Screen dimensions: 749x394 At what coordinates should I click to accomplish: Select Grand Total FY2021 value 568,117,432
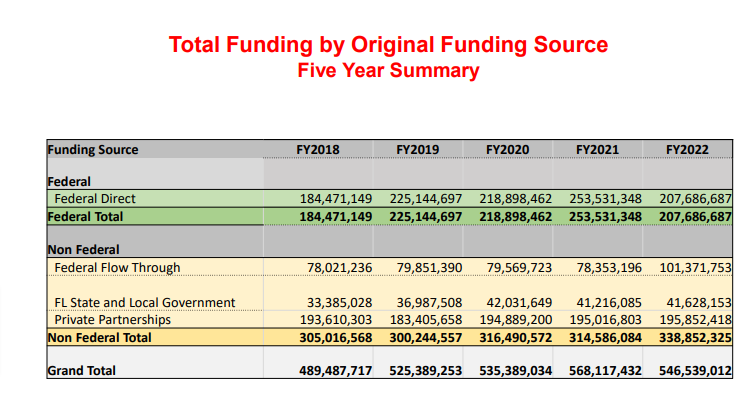point(605,371)
